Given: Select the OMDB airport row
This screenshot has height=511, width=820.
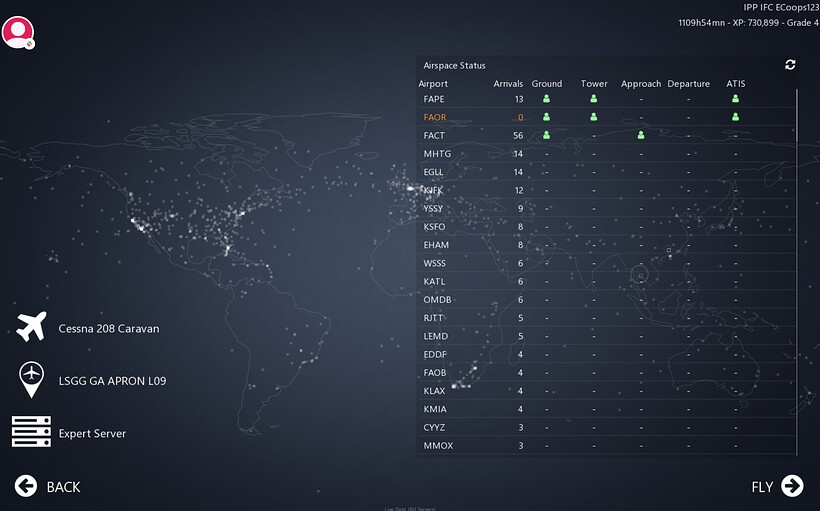Looking at the screenshot, I should point(607,300).
